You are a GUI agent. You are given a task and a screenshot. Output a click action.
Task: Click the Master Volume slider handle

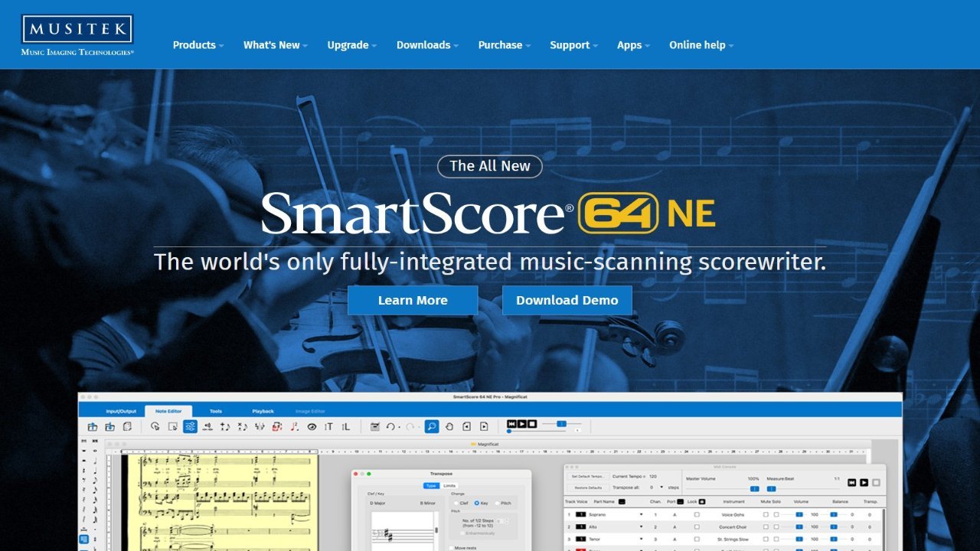tap(754, 488)
